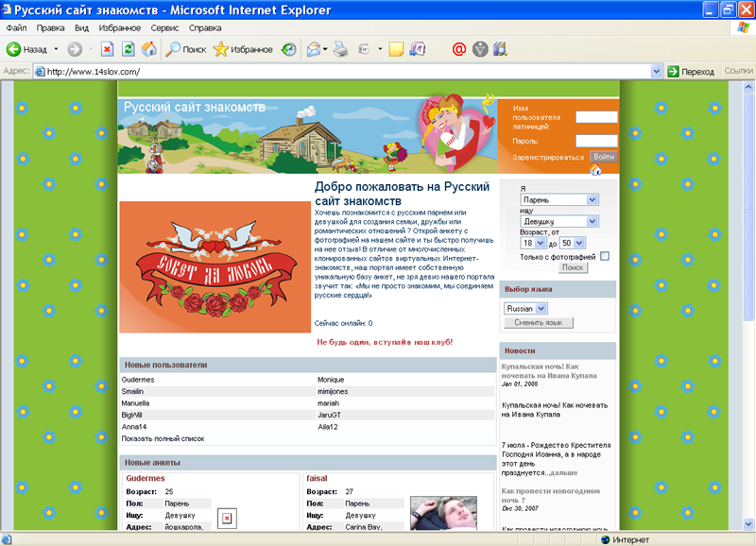Screen dimensions: 756x546
Task: Refresh the page with the green arrows icon
Action: coord(129,49)
